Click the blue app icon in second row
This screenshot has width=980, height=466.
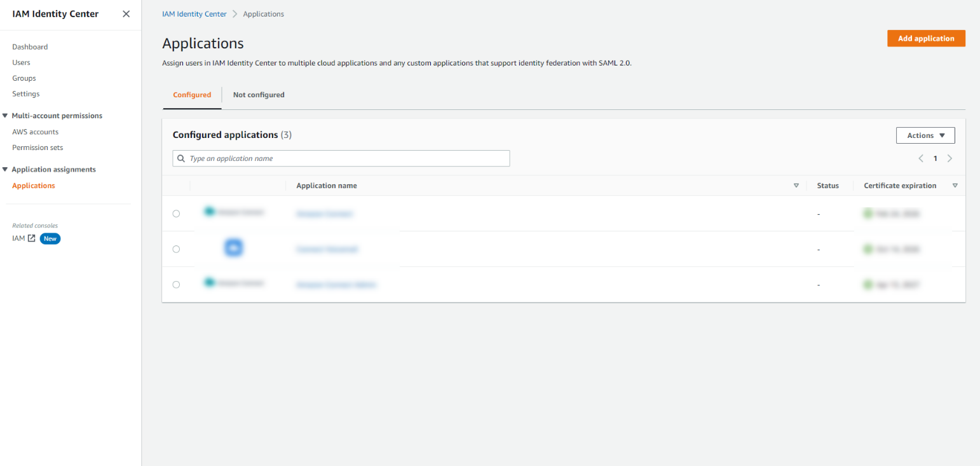click(x=233, y=248)
